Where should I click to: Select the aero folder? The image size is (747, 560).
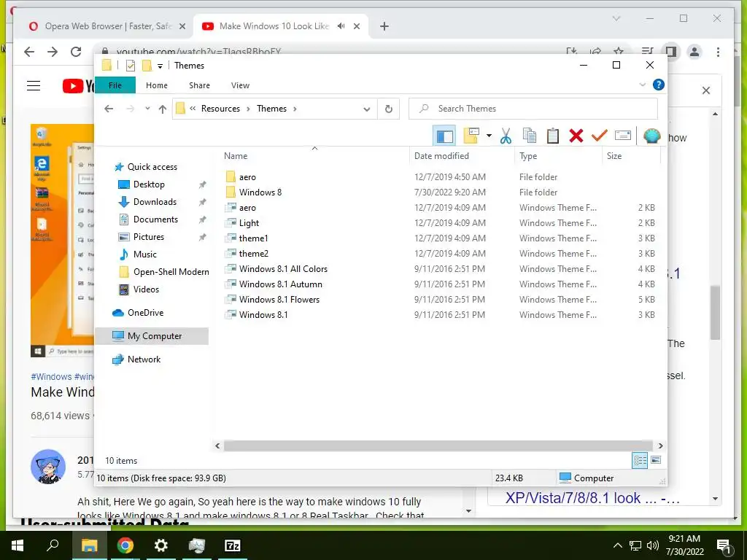pos(247,177)
